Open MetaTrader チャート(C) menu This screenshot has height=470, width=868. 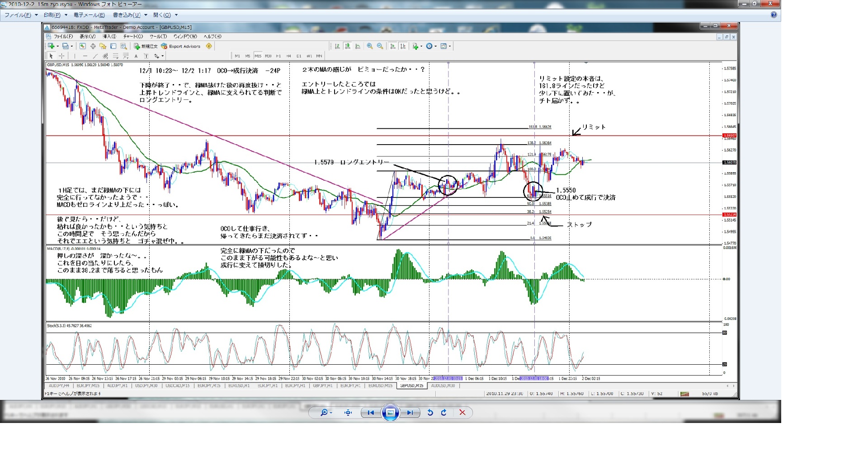tap(133, 37)
